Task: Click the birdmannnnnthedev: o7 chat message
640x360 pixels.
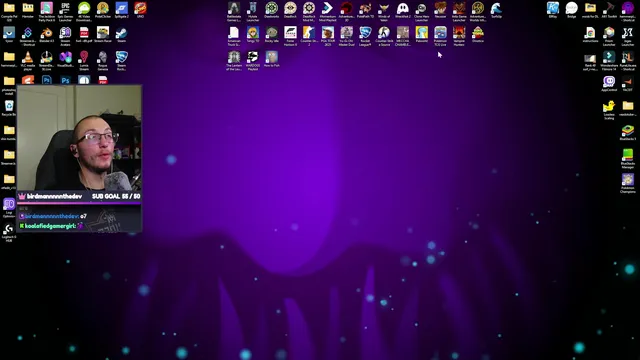Action: pos(53,216)
